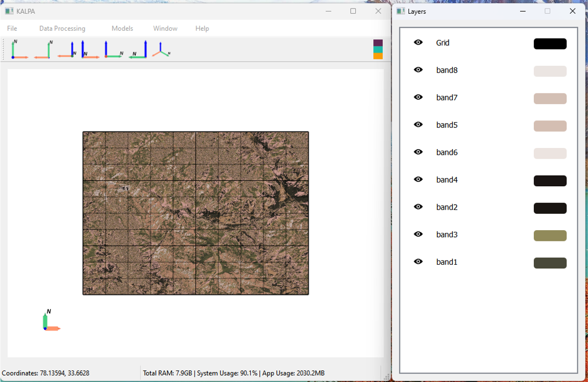Image resolution: width=588 pixels, height=382 pixels.
Task: Click the band6 color swatch
Action: click(550, 153)
